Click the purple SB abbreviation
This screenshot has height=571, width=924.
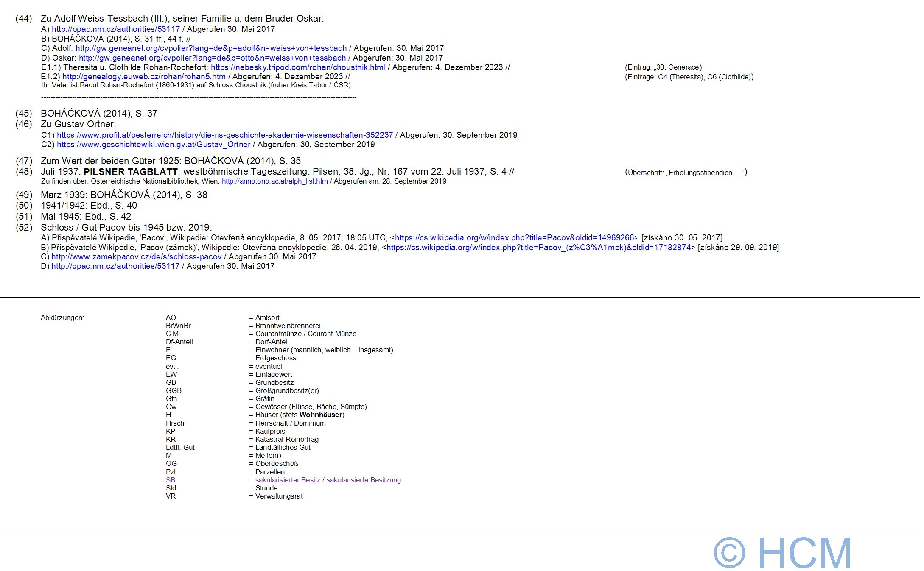pos(171,480)
